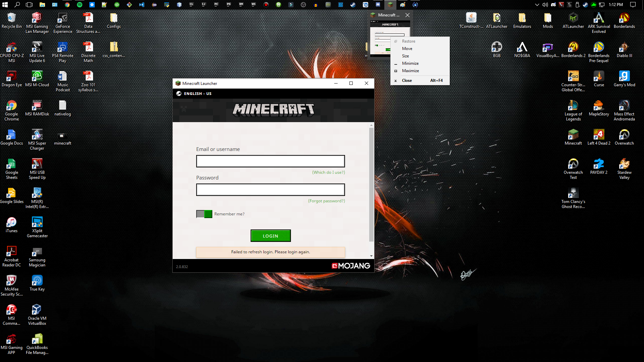Viewport: 644px width, 362px height.
Task: Select the Configs folder on desktop
Action: coord(114,20)
